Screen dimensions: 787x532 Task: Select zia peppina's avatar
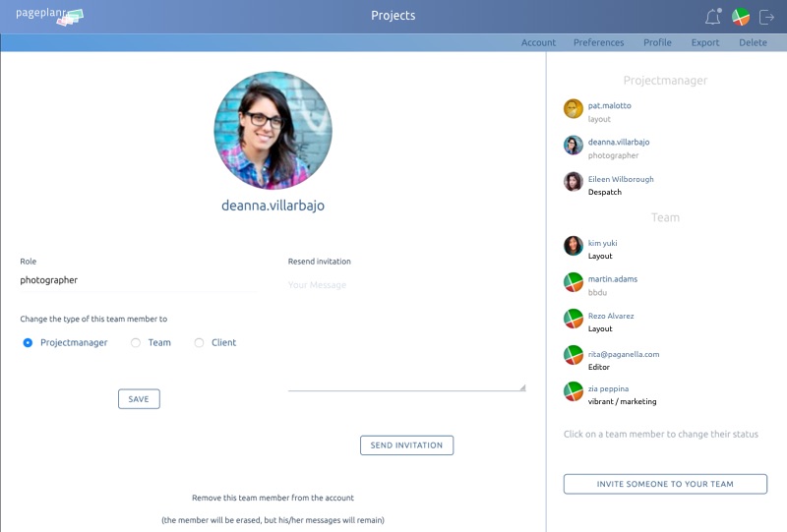coord(574,391)
